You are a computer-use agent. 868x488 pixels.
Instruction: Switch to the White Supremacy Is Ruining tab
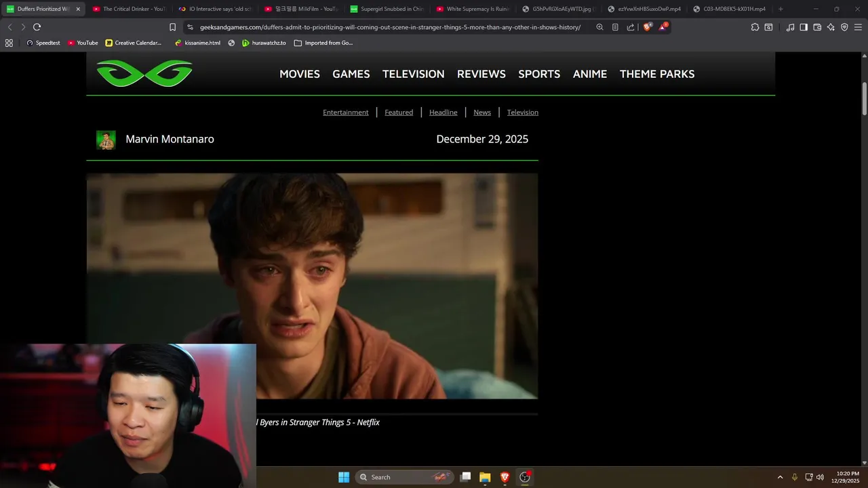(x=473, y=9)
